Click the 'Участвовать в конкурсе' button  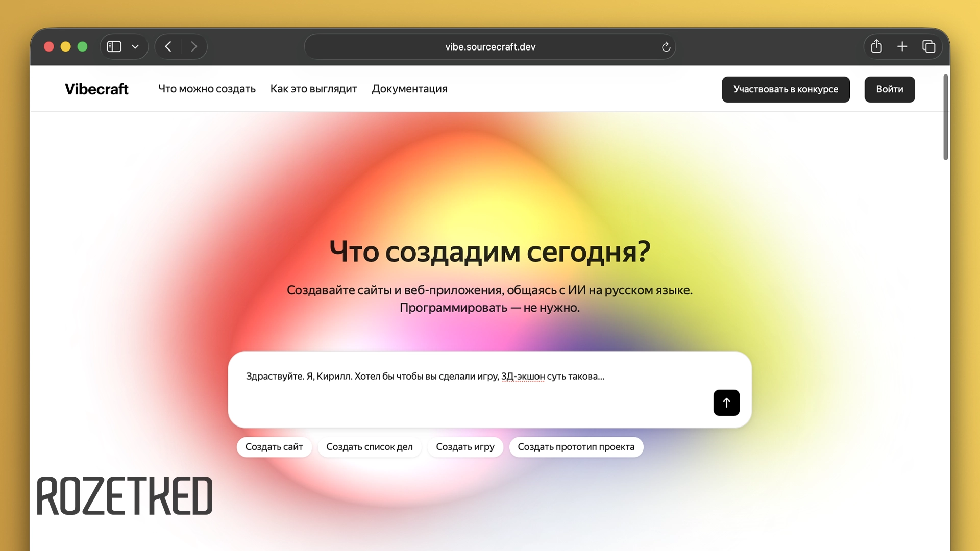786,89
